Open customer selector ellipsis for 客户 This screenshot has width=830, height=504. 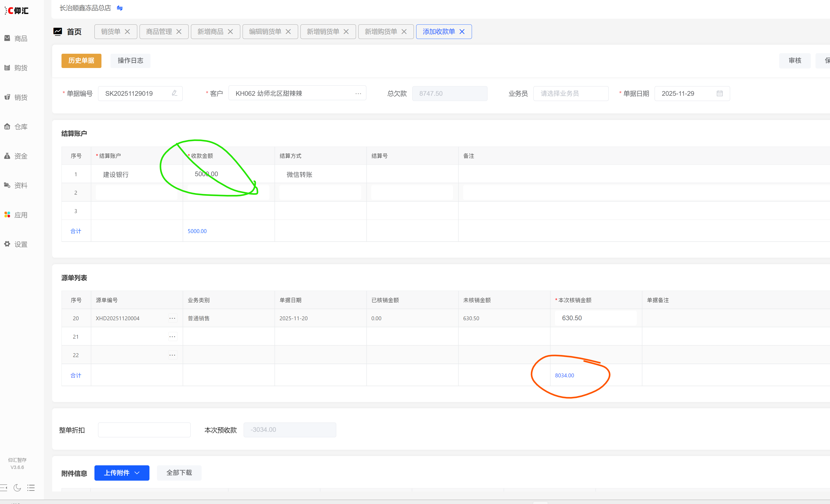point(358,93)
